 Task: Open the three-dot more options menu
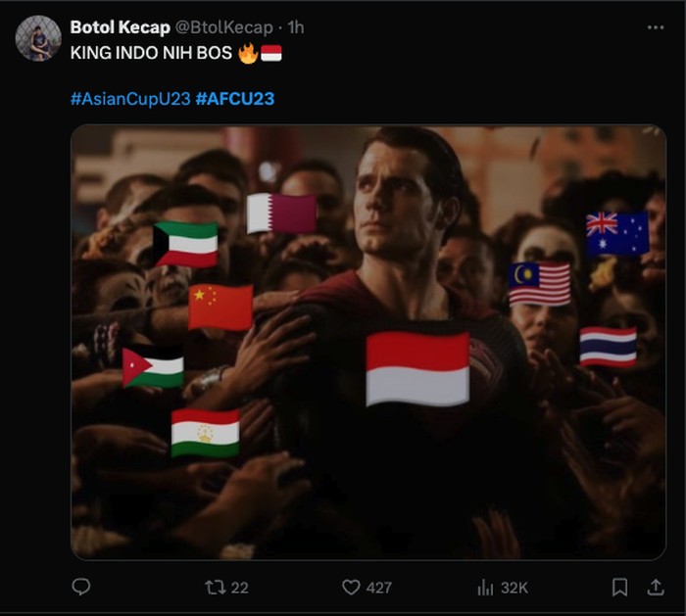click(x=656, y=27)
